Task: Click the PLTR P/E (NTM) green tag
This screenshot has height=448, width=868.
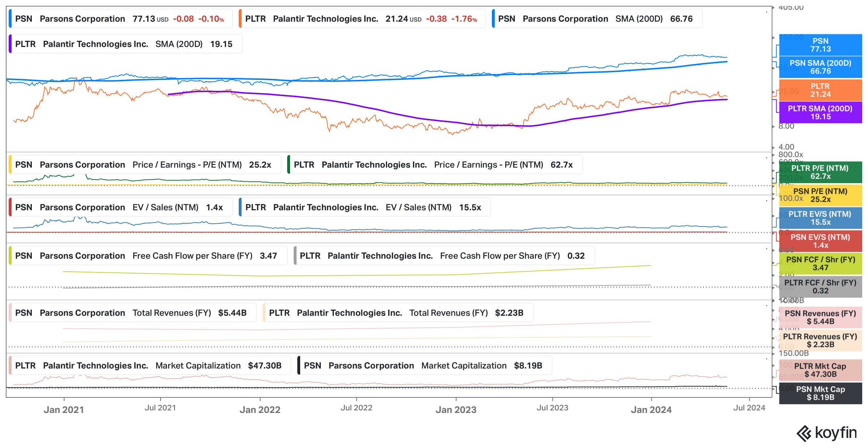Action: pos(820,172)
